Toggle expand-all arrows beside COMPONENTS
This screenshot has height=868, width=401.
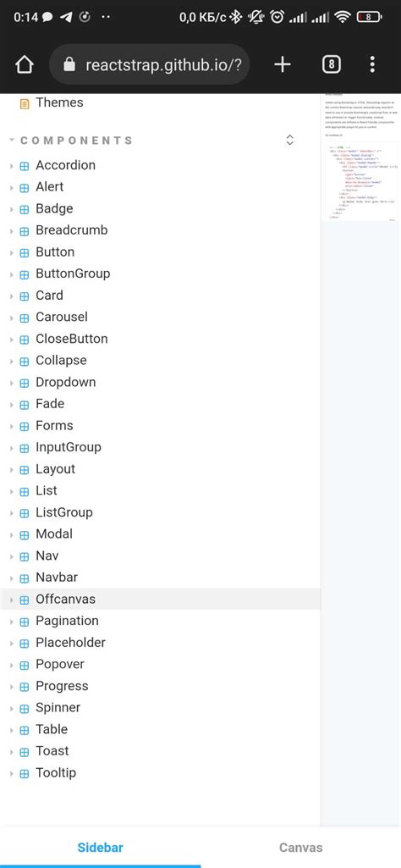point(289,140)
